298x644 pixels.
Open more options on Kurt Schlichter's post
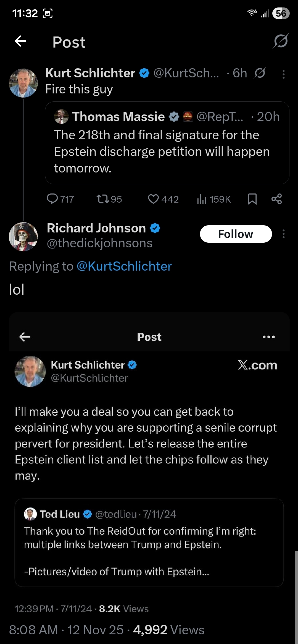(284, 74)
